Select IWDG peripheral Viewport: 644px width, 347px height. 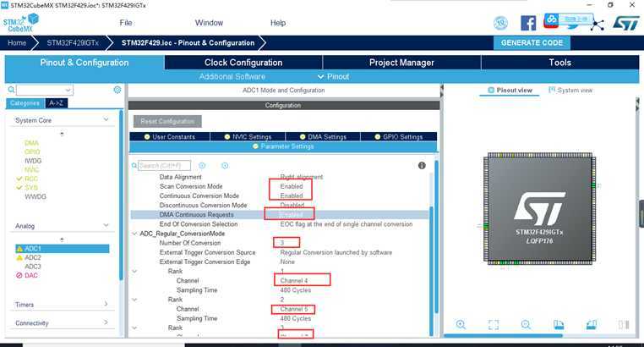[x=33, y=161]
